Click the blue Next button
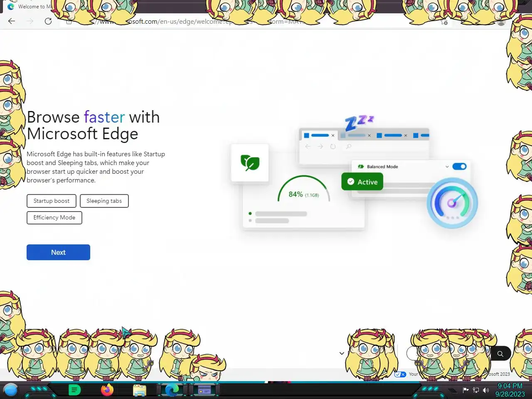The width and height of the screenshot is (532, 399). point(58,252)
